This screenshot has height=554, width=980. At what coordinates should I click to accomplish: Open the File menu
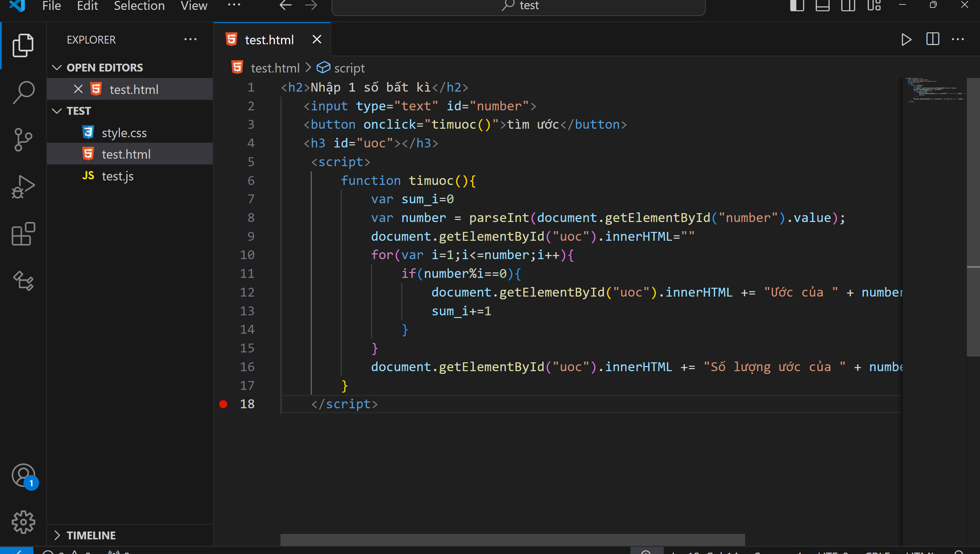[52, 6]
